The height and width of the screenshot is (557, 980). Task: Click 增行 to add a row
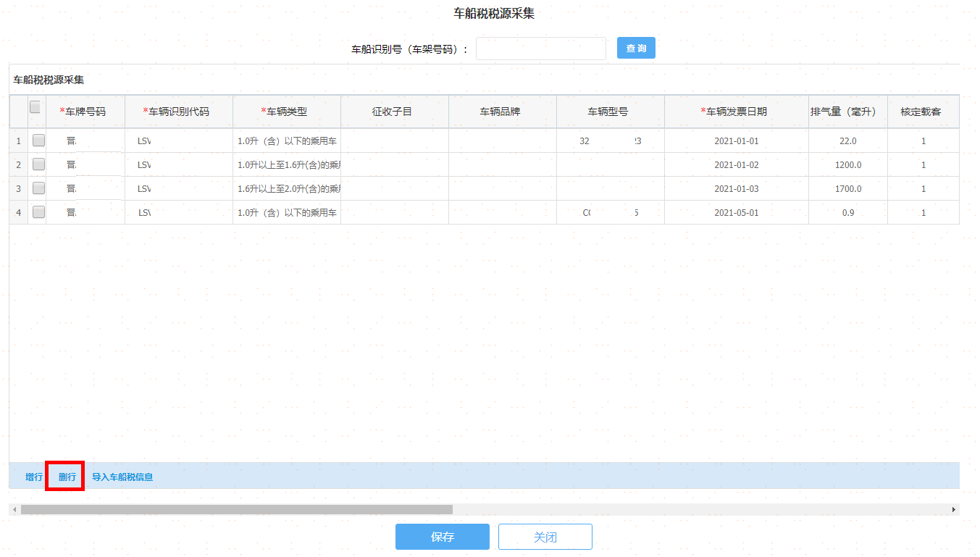click(x=34, y=477)
